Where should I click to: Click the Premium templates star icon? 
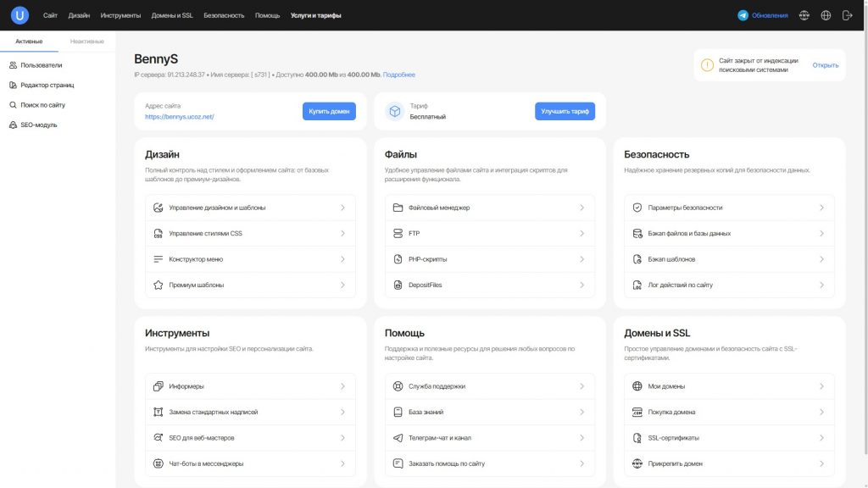point(158,286)
